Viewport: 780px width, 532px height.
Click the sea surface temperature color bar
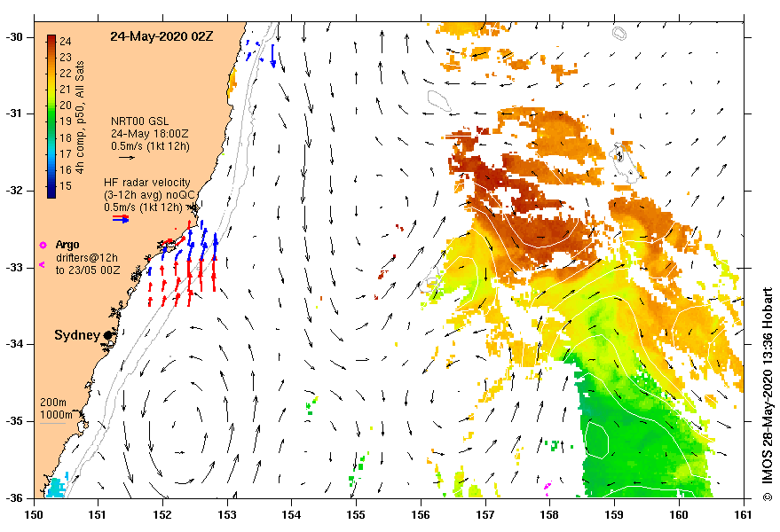(51, 117)
